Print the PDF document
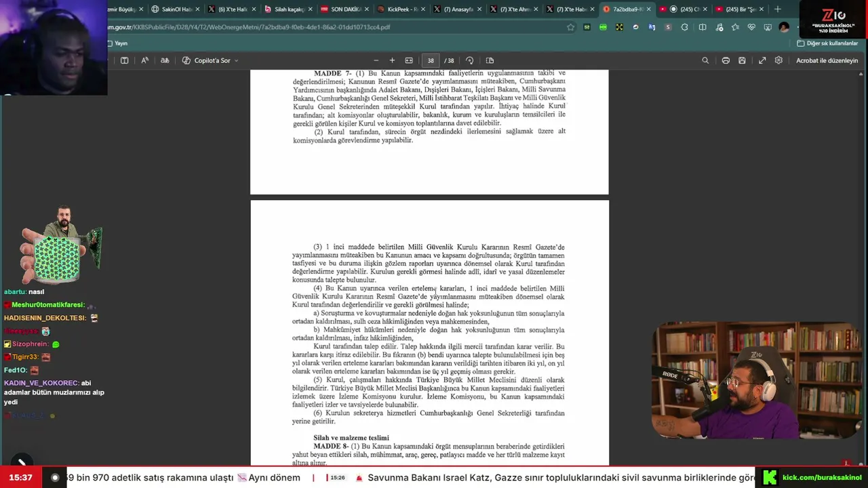868x488 pixels. click(726, 60)
